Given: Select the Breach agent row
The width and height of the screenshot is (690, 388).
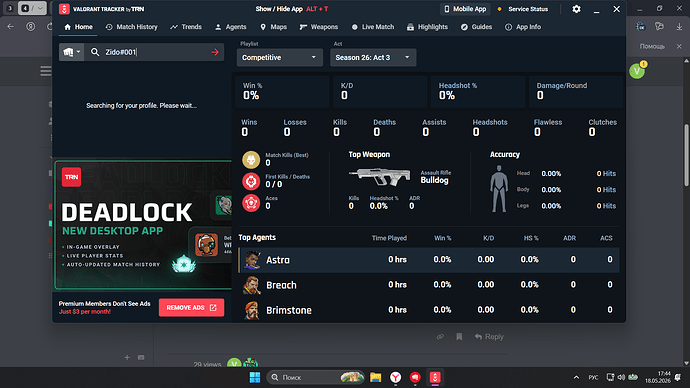Looking at the screenshot, I should click(x=429, y=285).
